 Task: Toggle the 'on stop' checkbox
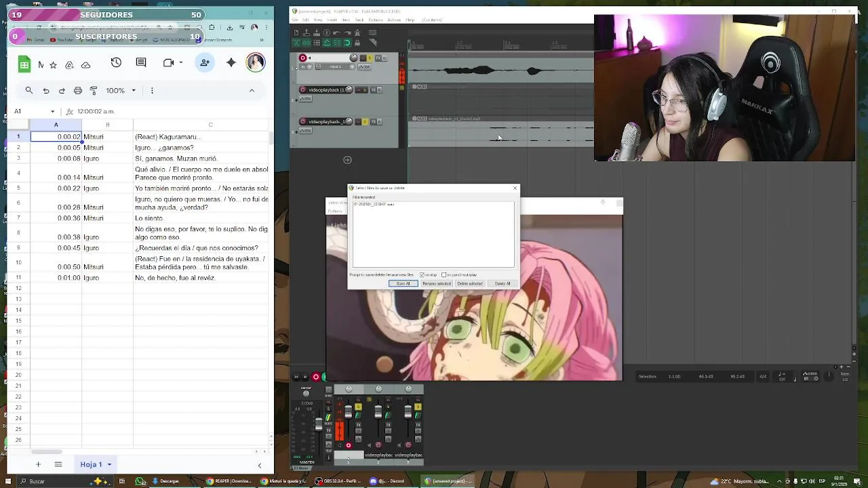coord(422,274)
